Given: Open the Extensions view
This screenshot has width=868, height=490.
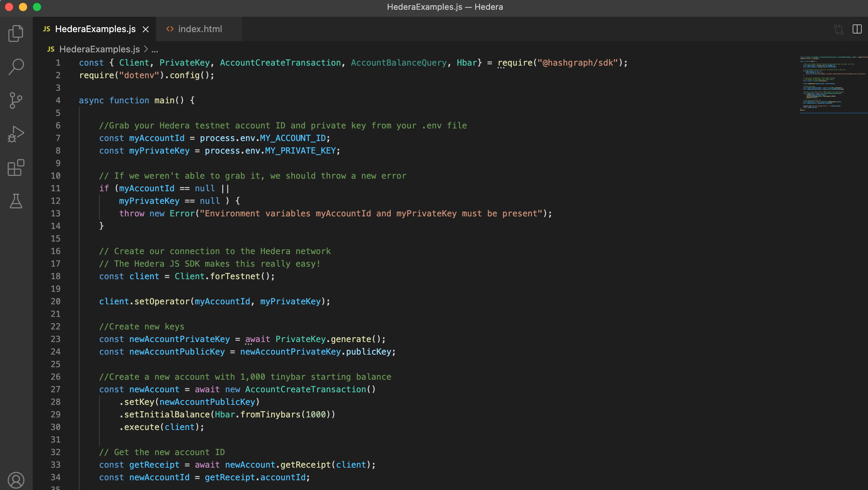Looking at the screenshot, I should (x=16, y=168).
